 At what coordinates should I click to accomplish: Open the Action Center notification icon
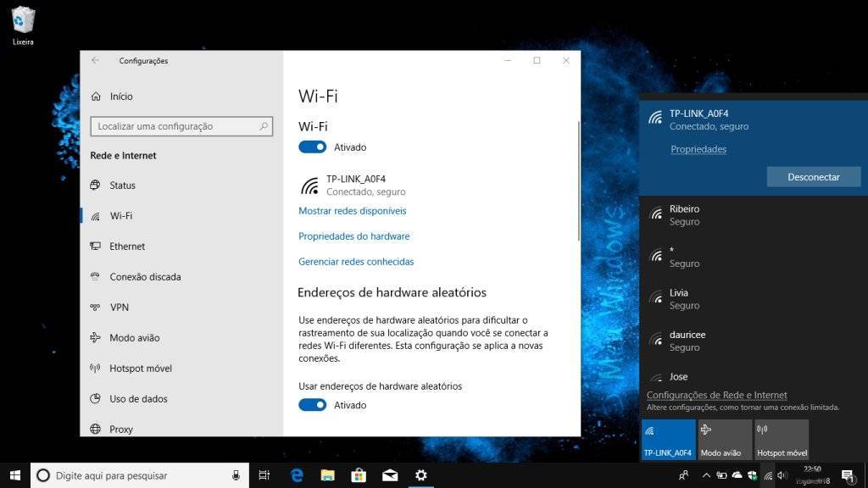coord(848,476)
